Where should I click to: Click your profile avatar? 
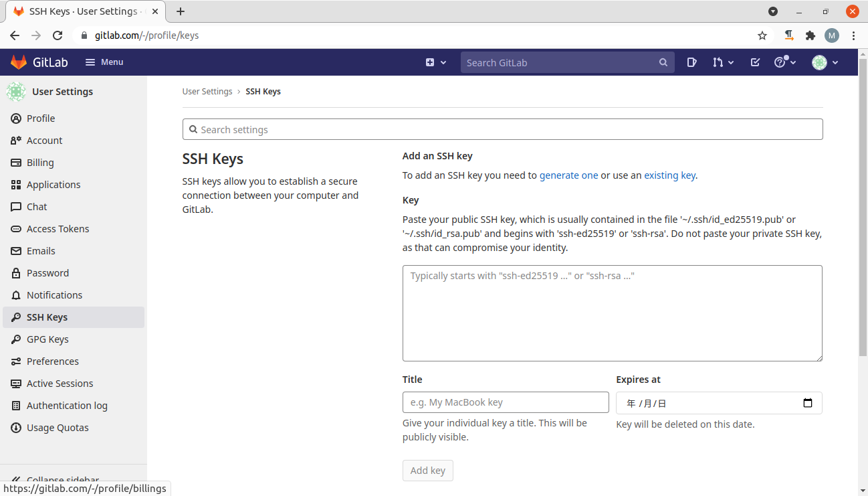pos(821,62)
